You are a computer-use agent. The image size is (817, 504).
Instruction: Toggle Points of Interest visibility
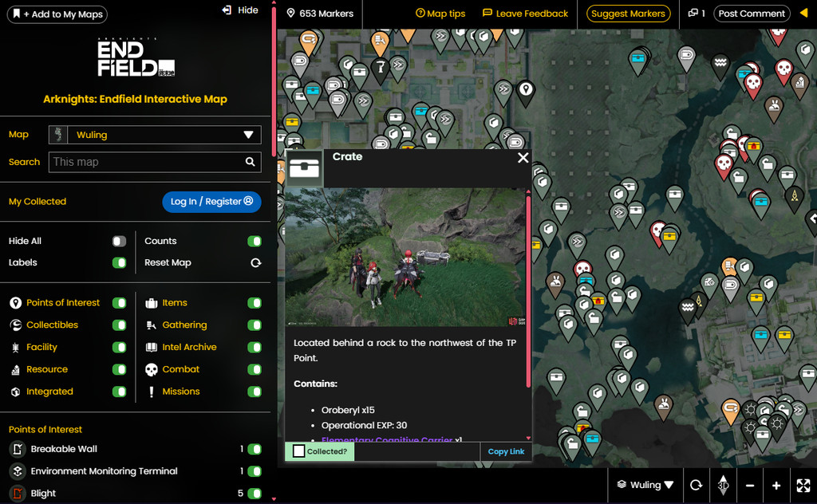click(x=120, y=303)
